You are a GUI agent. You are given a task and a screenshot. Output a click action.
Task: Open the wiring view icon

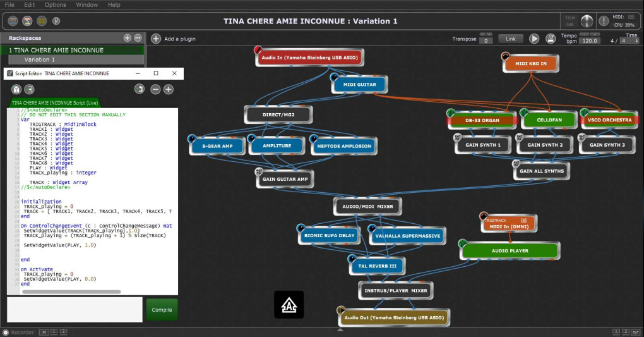tap(27, 21)
